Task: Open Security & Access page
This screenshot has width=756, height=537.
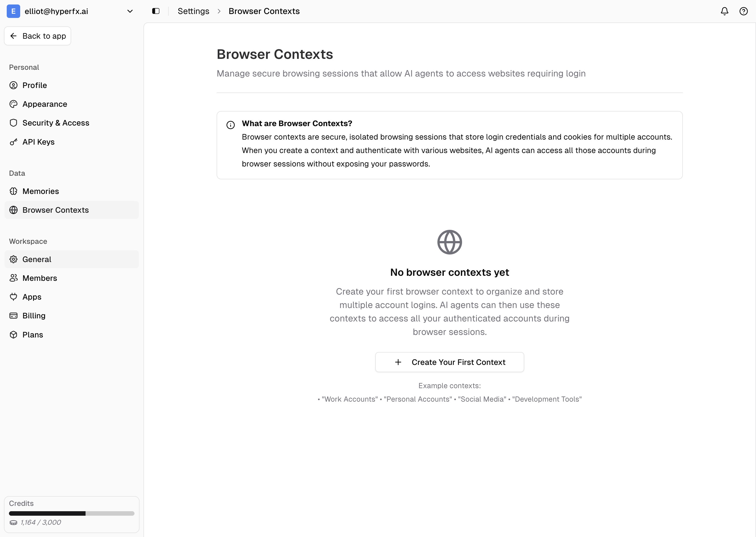Action: click(x=55, y=123)
